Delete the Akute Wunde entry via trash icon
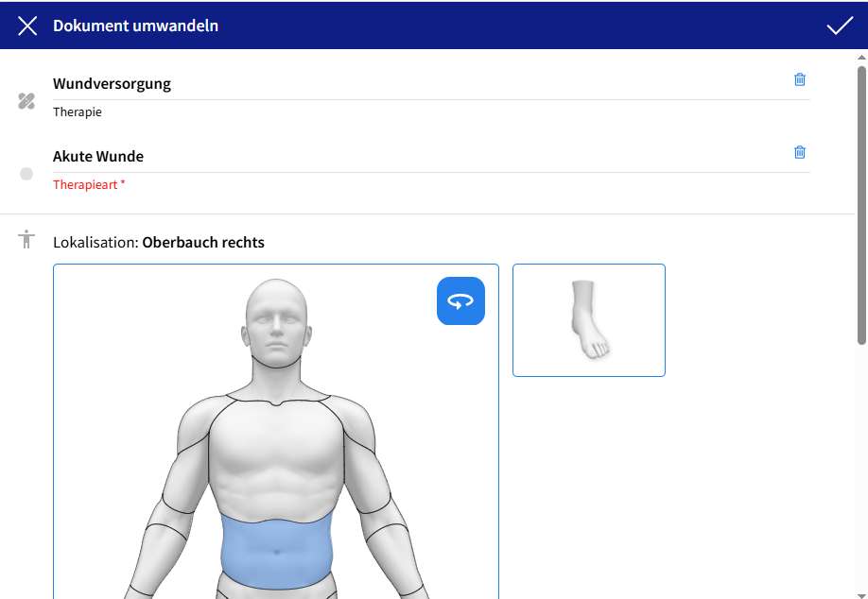 (x=800, y=152)
